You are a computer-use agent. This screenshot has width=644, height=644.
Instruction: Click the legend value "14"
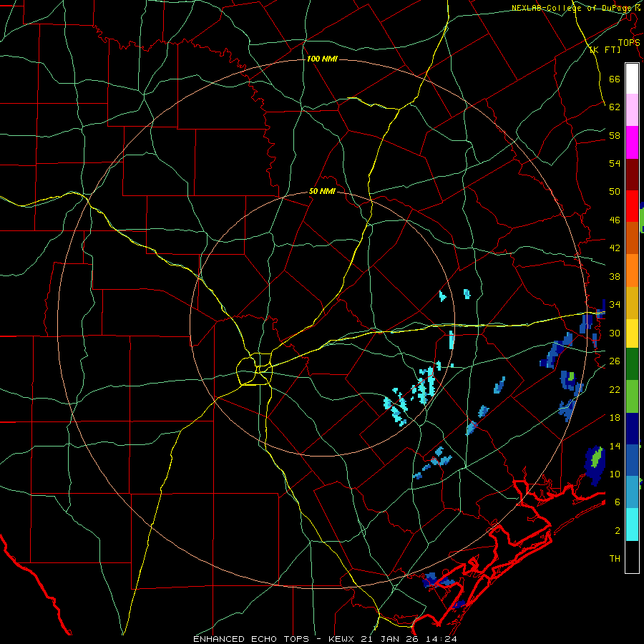615,446
